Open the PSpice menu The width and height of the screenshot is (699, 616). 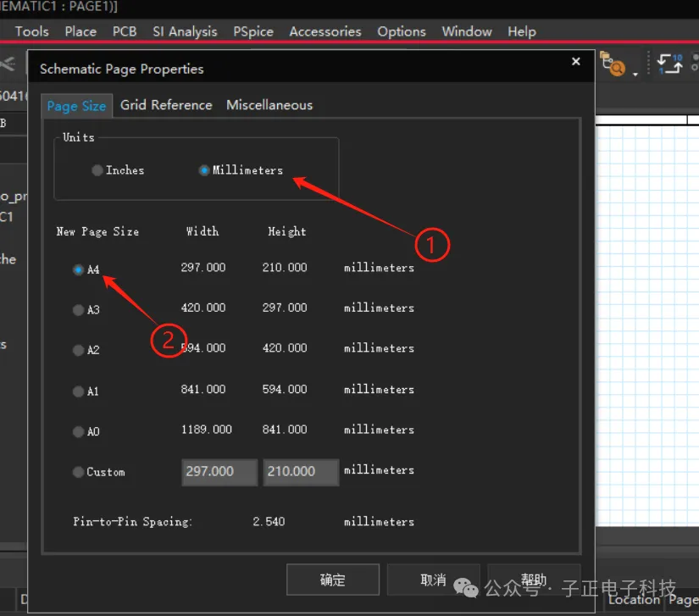tap(253, 31)
